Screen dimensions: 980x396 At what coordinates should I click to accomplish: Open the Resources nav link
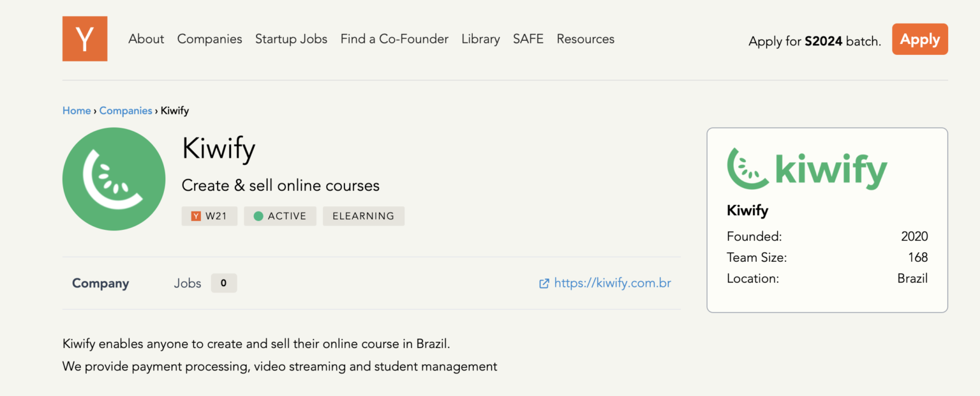[x=585, y=39]
